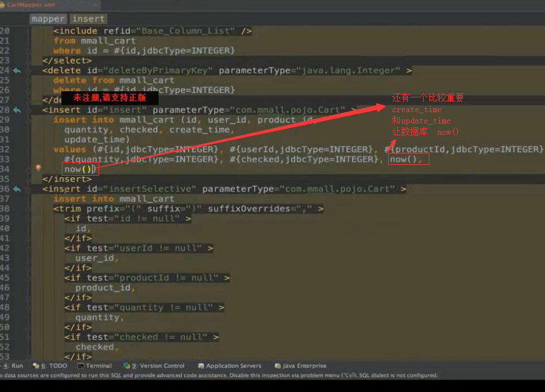Open the CartMapper.xml editor tab

[x=31, y=5]
